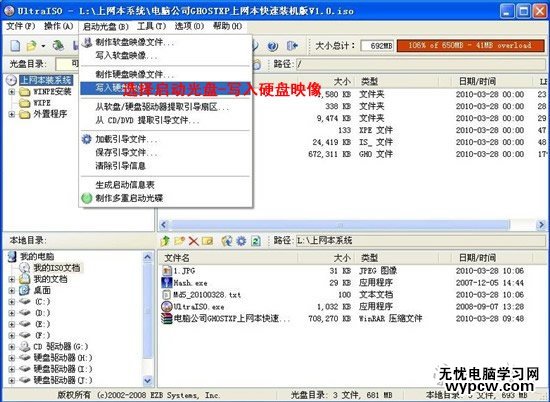
Task: Click the Open file folder icon
Action: pyautogui.click(x=32, y=45)
